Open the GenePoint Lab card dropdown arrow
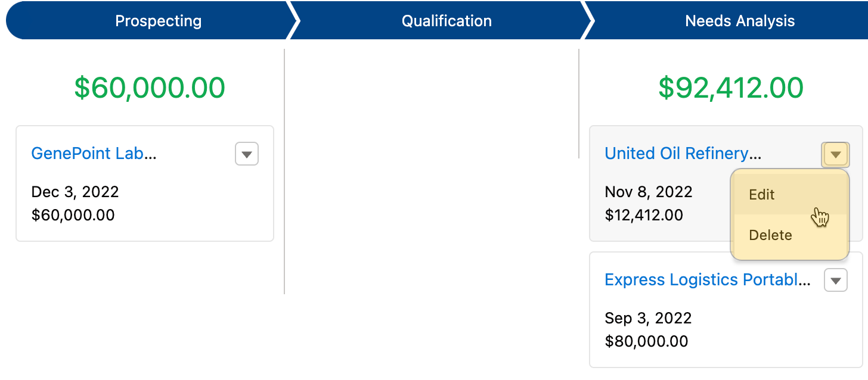Screen dimensions: 868x380 [x=247, y=154]
